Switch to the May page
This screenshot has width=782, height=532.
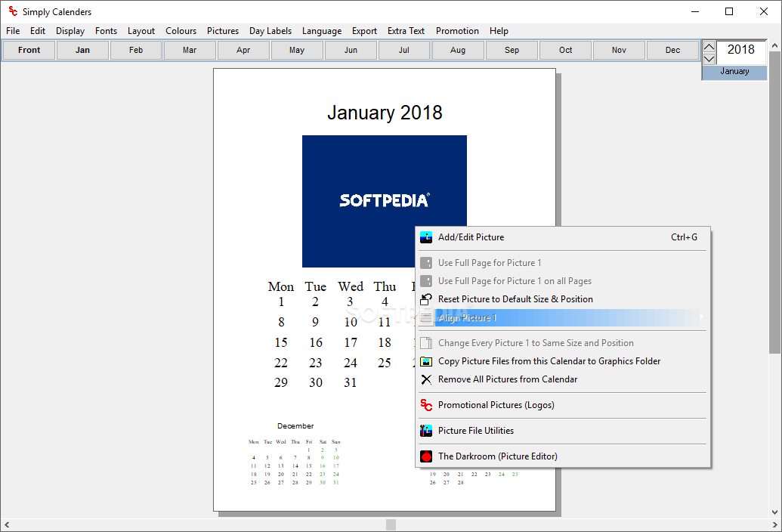click(x=297, y=50)
